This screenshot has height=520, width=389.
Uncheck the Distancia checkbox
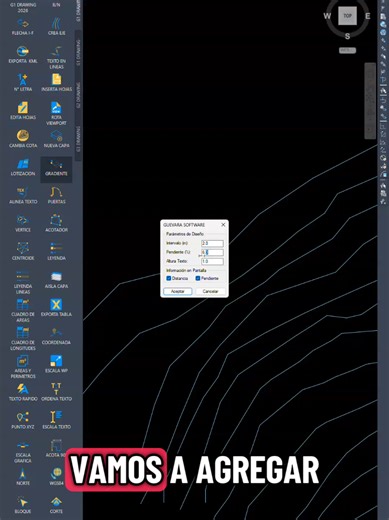169,278
